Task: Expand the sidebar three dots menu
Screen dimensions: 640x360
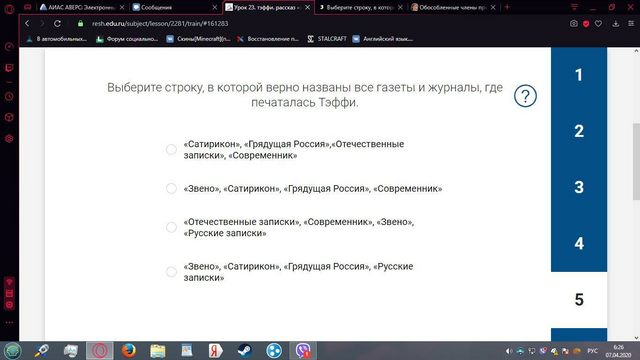Action: (9, 322)
